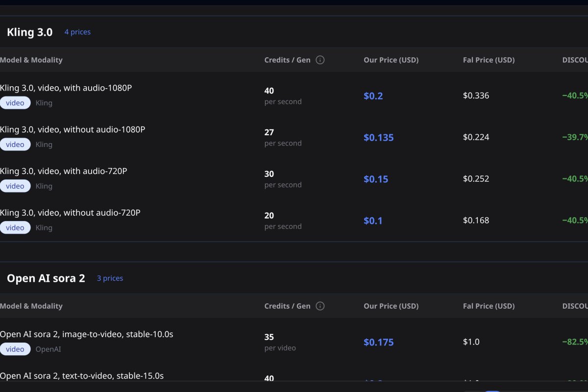Image resolution: width=588 pixels, height=392 pixels.
Task: Click the video badge on the text-to-video sora row
Action: click(15, 390)
